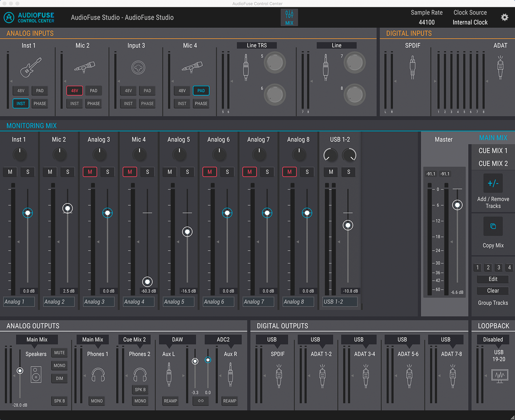Unmute the Analog 3 channel
The image size is (515, 420).
coord(90,172)
